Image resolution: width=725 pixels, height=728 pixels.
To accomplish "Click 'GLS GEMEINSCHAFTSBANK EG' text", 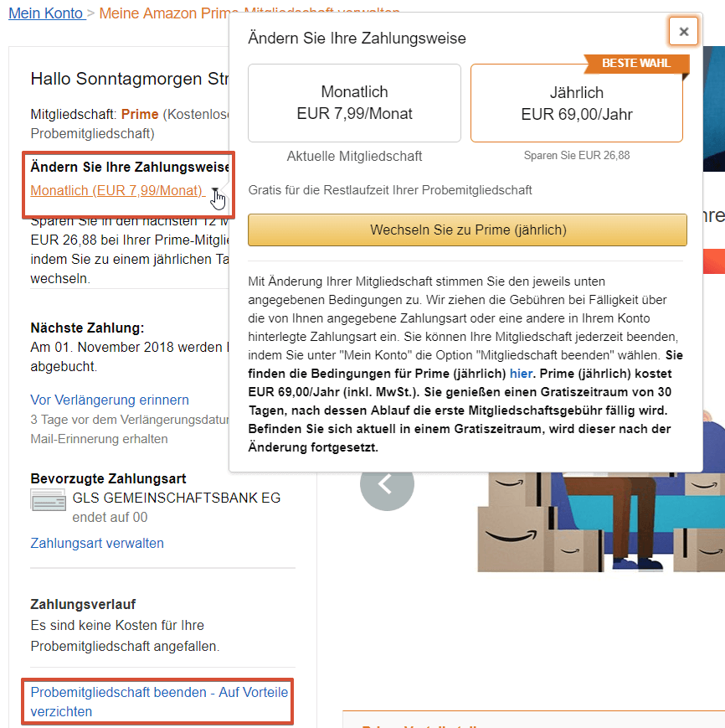I will coord(177,498).
